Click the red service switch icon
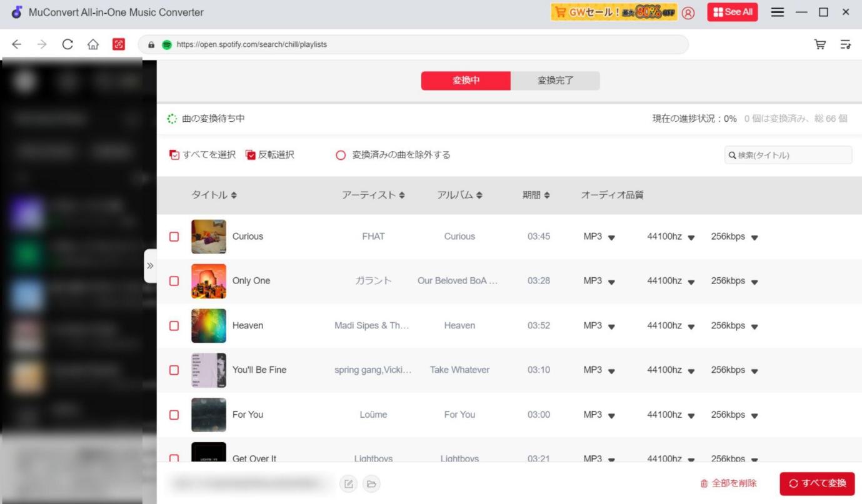 pos(119,44)
